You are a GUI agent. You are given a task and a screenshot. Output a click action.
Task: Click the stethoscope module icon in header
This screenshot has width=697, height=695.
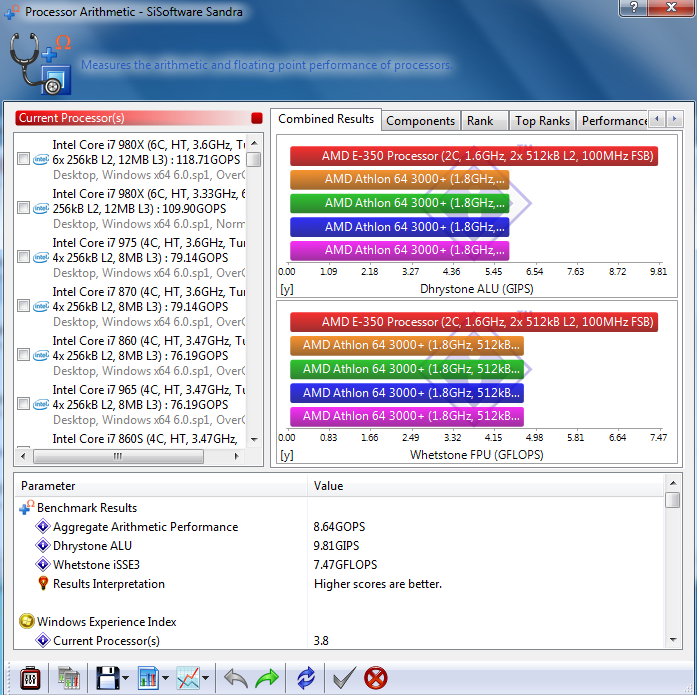coord(40,63)
